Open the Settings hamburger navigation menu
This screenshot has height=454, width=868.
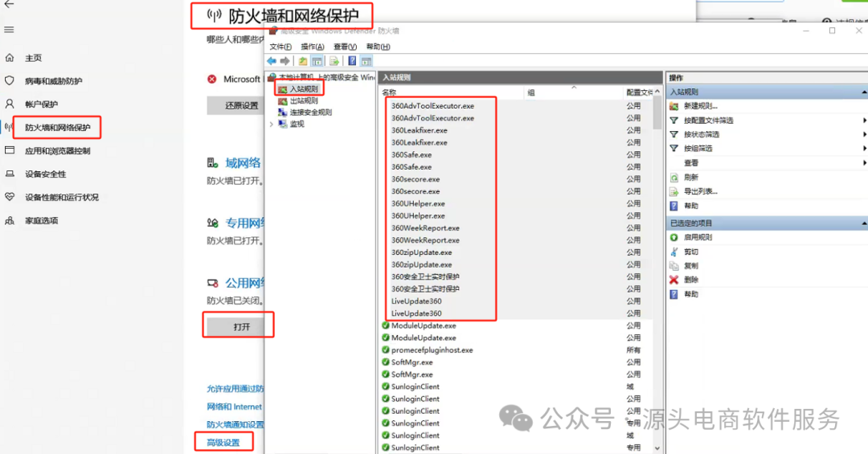pyautogui.click(x=9, y=30)
